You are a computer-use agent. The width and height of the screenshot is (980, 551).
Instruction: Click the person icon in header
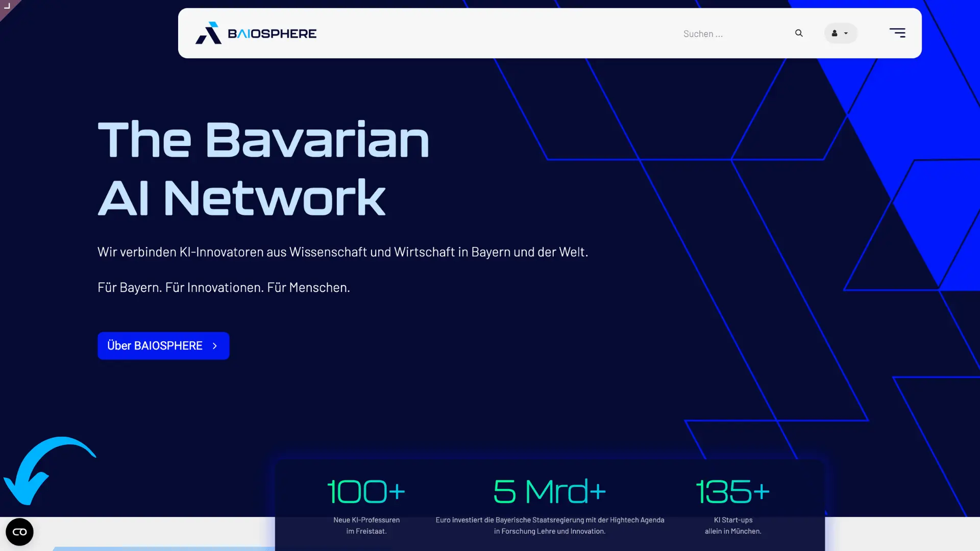pyautogui.click(x=835, y=33)
